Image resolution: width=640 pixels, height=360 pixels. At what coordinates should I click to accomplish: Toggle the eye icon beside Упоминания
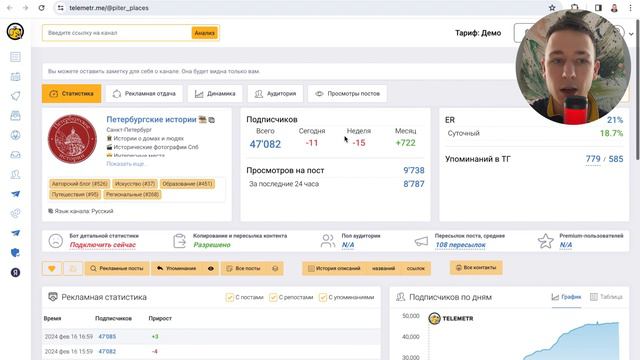pyautogui.click(x=211, y=269)
